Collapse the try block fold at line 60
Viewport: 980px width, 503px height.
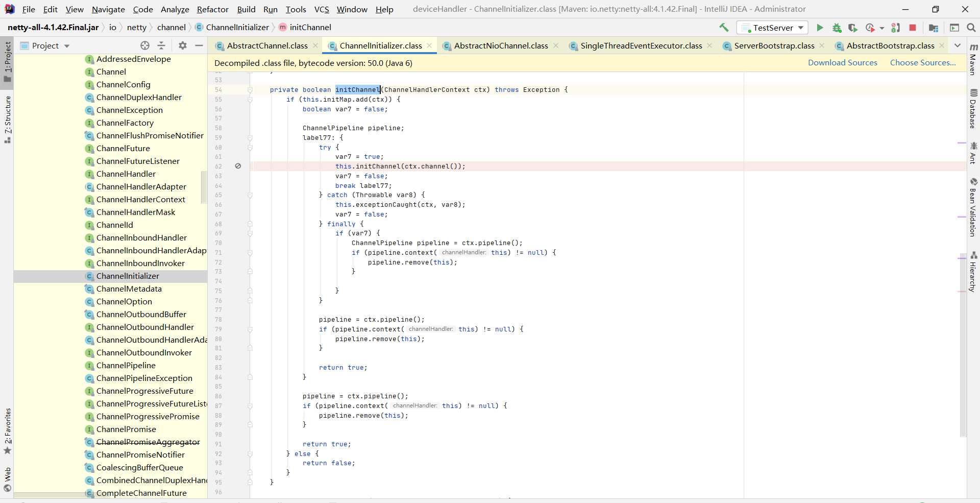point(250,148)
